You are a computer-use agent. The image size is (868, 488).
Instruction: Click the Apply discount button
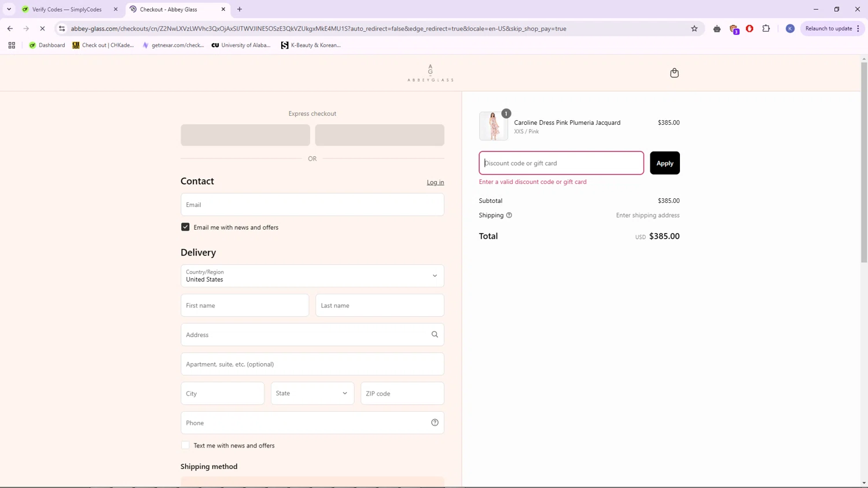coord(665,163)
